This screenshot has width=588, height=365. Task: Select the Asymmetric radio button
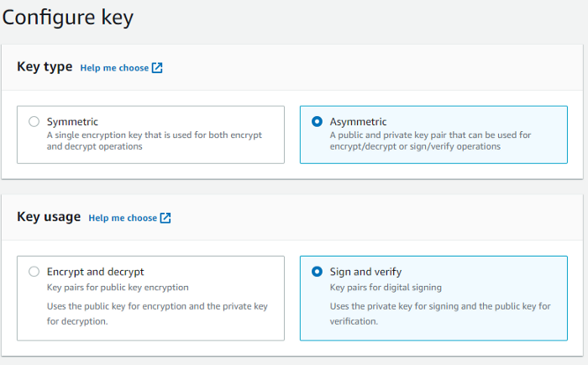click(x=317, y=121)
